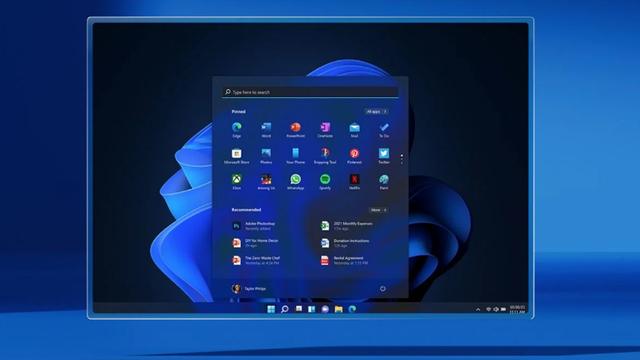The image size is (640, 360).
Task: Launch Spotify from pinned apps
Action: point(325,182)
